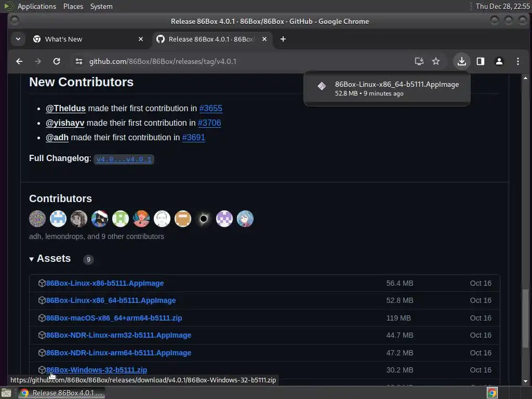
Task: Click package icon beside 86Box-Linux-x86-b5111.AppImage
Action: point(42,283)
